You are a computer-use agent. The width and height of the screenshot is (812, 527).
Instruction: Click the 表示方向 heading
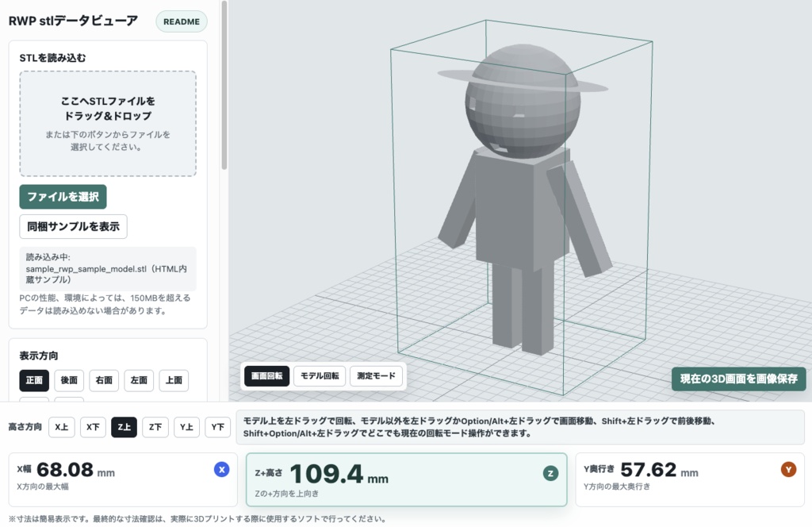tap(39, 356)
